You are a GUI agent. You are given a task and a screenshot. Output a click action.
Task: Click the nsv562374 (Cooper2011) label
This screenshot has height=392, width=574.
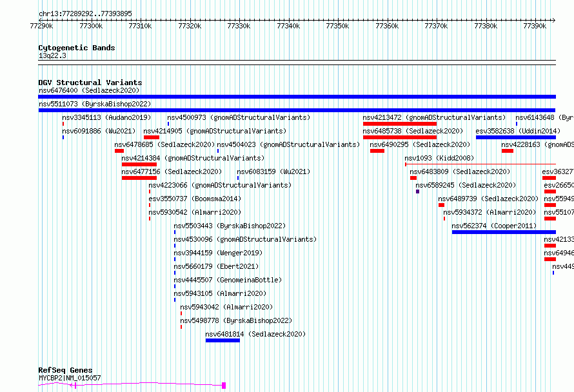pyautogui.click(x=494, y=226)
